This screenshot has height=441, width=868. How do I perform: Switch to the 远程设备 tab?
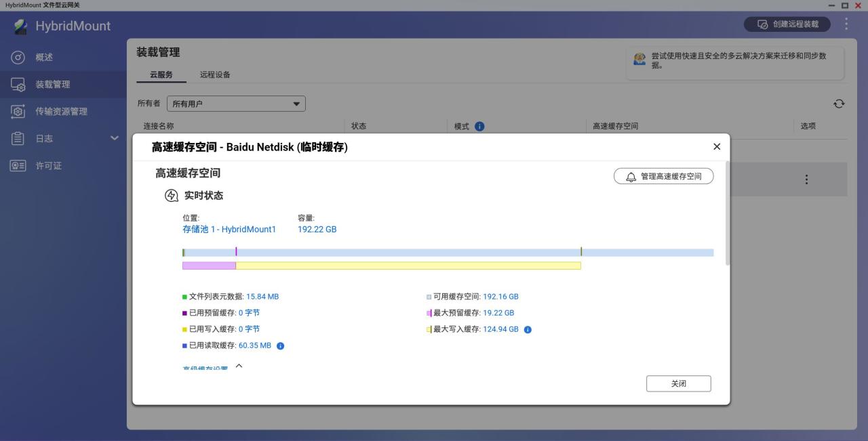(215, 75)
